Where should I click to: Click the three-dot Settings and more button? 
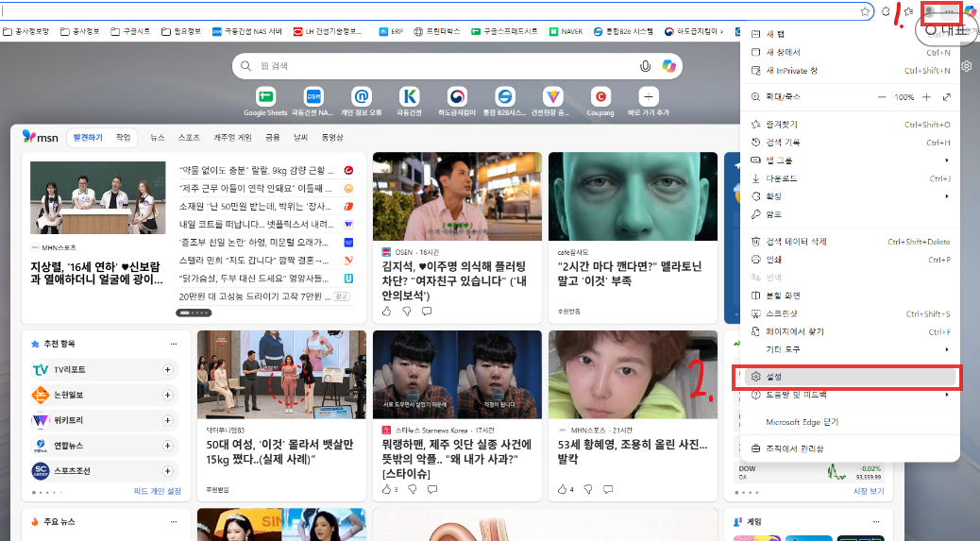click(x=949, y=11)
